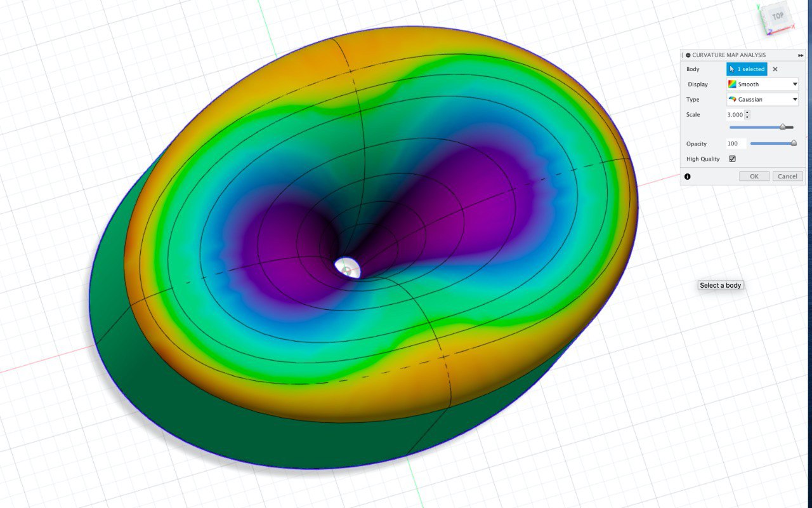Screen dimensions: 812x508
Task: Increase Scale with the stepper up arrow
Action: click(x=747, y=112)
